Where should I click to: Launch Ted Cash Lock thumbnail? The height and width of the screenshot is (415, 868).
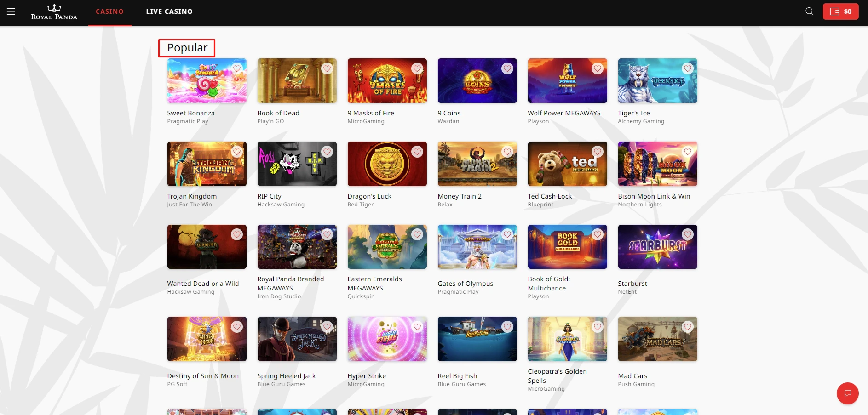568,164
